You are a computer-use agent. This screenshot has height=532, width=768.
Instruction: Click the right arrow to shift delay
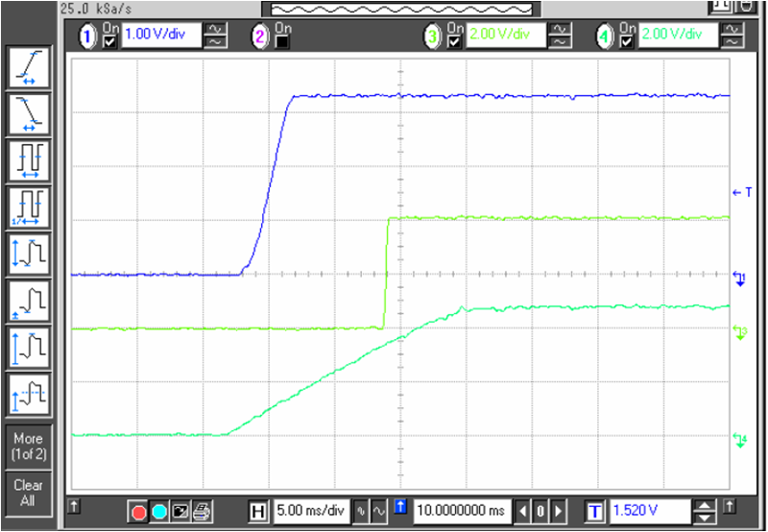tap(559, 512)
